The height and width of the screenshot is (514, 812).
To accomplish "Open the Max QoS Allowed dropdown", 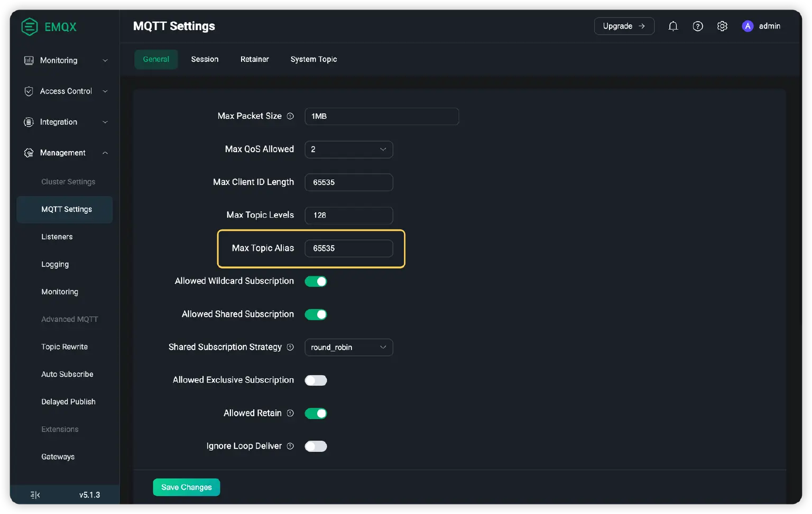I will point(348,149).
